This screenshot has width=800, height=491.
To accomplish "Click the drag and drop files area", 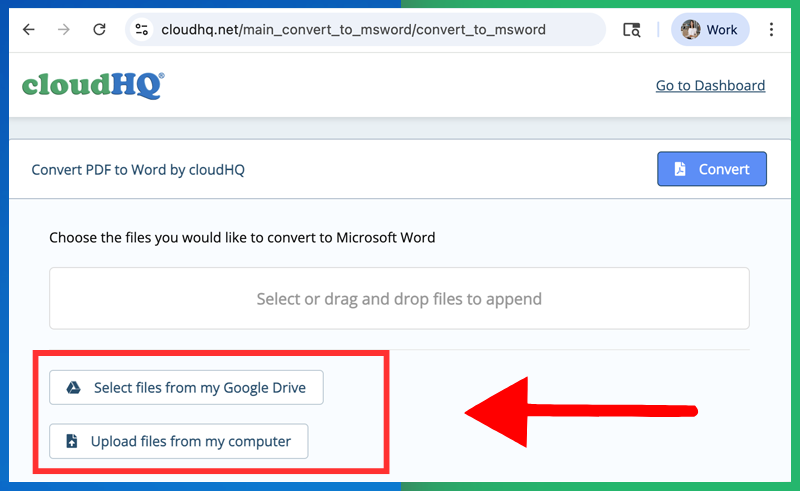I will [399, 299].
